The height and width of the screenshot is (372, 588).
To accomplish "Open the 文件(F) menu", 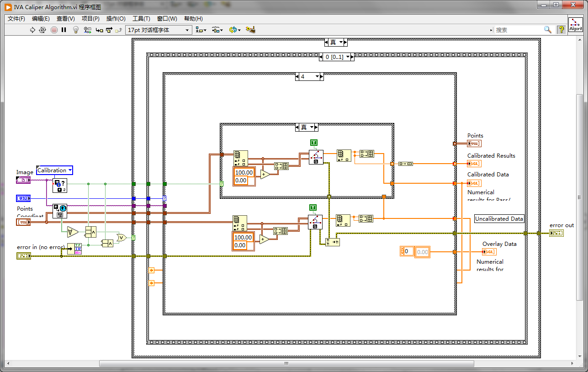I will click(x=16, y=19).
